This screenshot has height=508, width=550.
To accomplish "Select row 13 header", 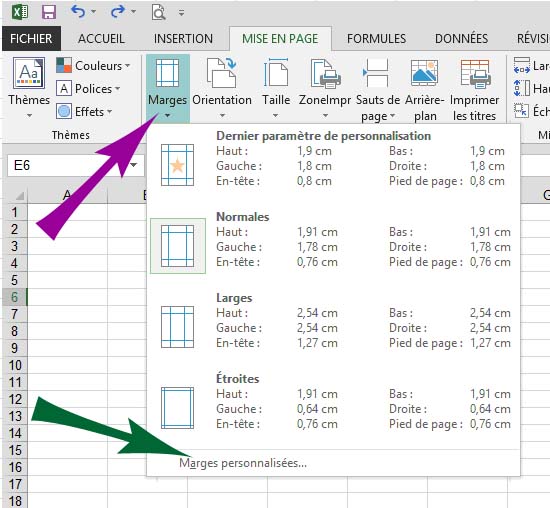I will pos(14,416).
